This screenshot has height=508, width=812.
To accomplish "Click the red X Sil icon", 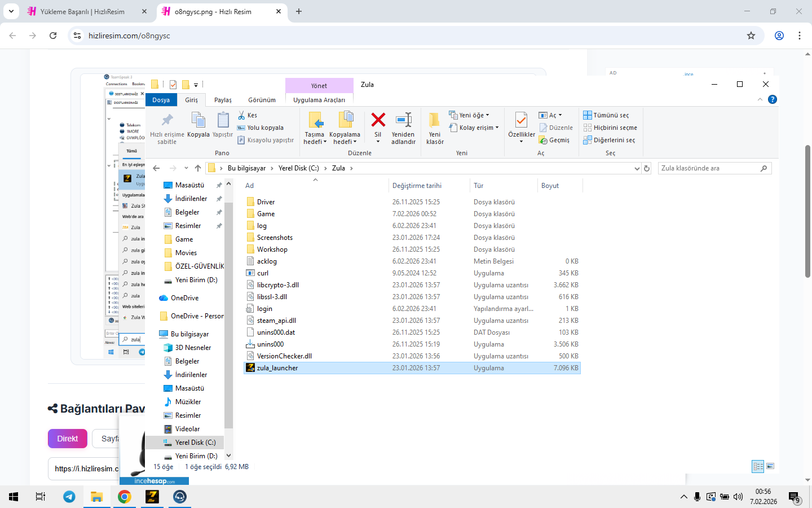I will pos(378,120).
